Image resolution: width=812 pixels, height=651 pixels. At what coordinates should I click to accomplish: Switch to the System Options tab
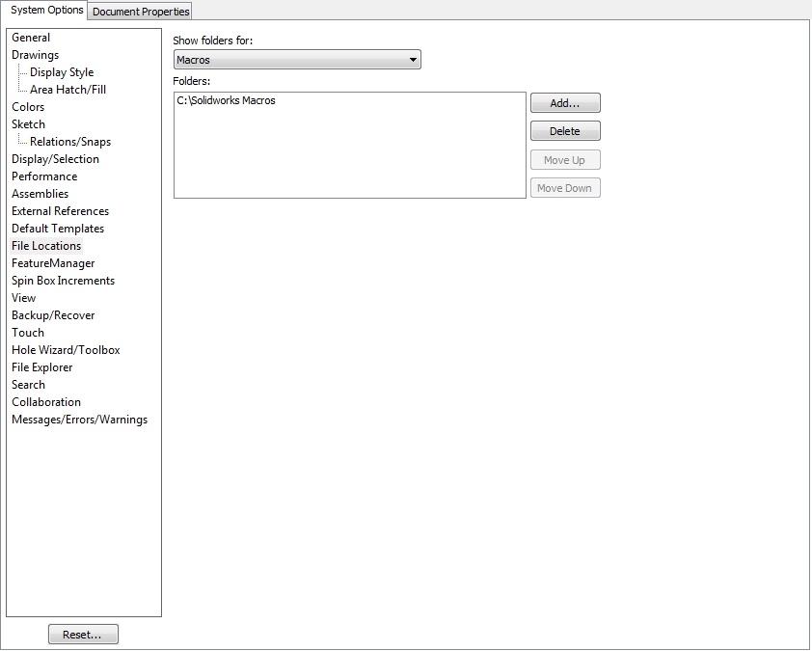click(46, 10)
